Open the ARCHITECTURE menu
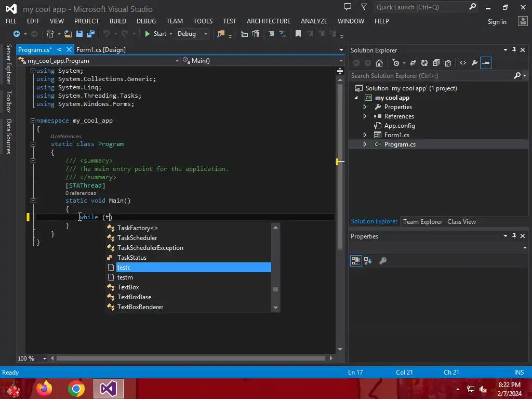The height and width of the screenshot is (399, 532). point(269,21)
